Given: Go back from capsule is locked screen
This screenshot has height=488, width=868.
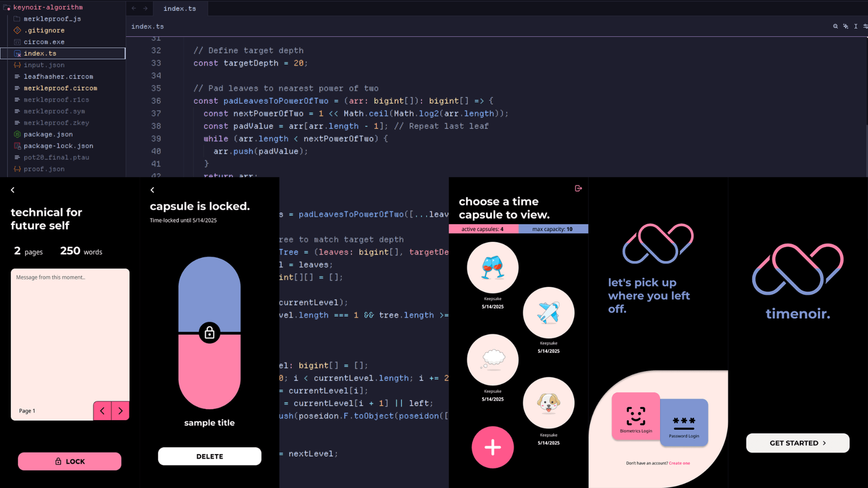Looking at the screenshot, I should point(152,190).
